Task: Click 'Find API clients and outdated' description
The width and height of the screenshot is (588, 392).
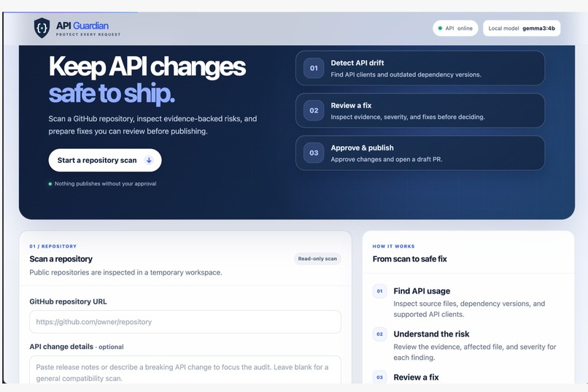Action: [x=406, y=74]
